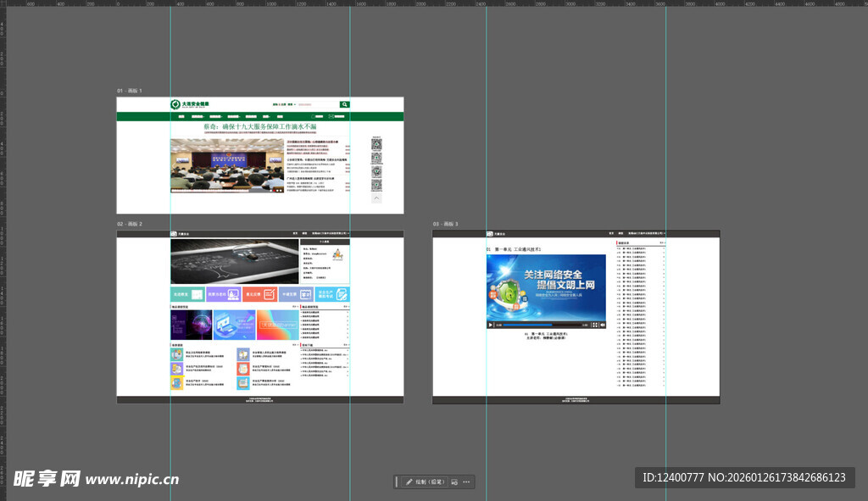Screen dimensions: 868x501
Task: Click the topmost QR code in artboard 1
Action: (376, 144)
